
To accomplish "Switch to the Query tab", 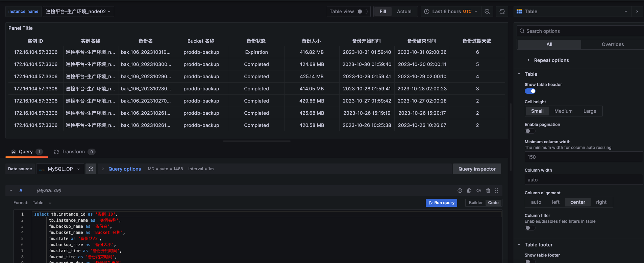I will pos(27,152).
